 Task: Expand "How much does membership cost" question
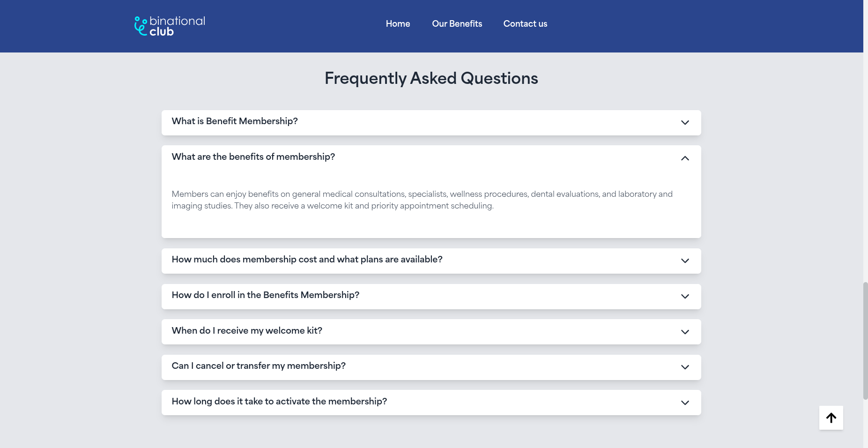307,260
